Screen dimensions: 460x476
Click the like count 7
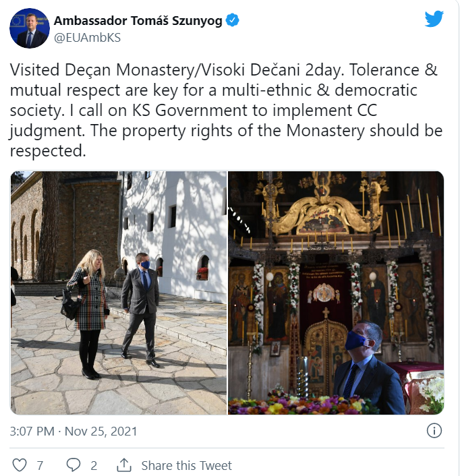pyautogui.click(x=40, y=465)
